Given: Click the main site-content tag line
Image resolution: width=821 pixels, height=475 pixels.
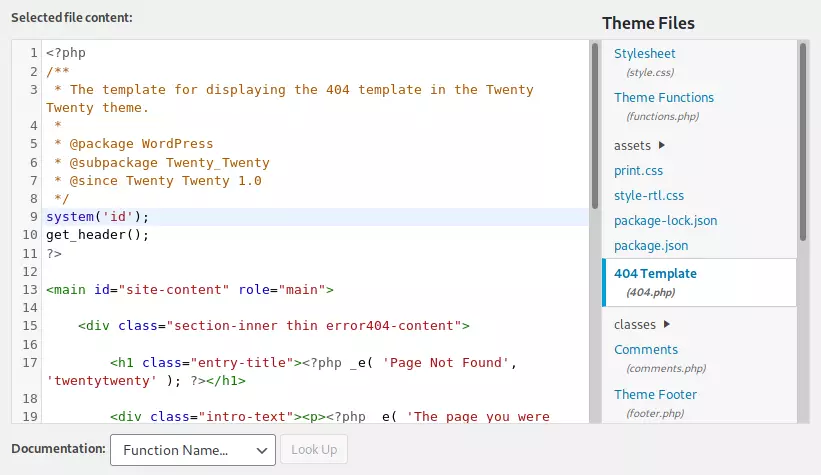Looking at the screenshot, I should pos(190,290).
